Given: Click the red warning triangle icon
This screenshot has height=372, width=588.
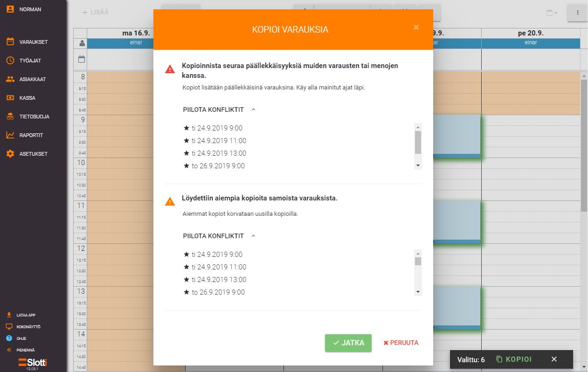Looking at the screenshot, I should point(170,69).
